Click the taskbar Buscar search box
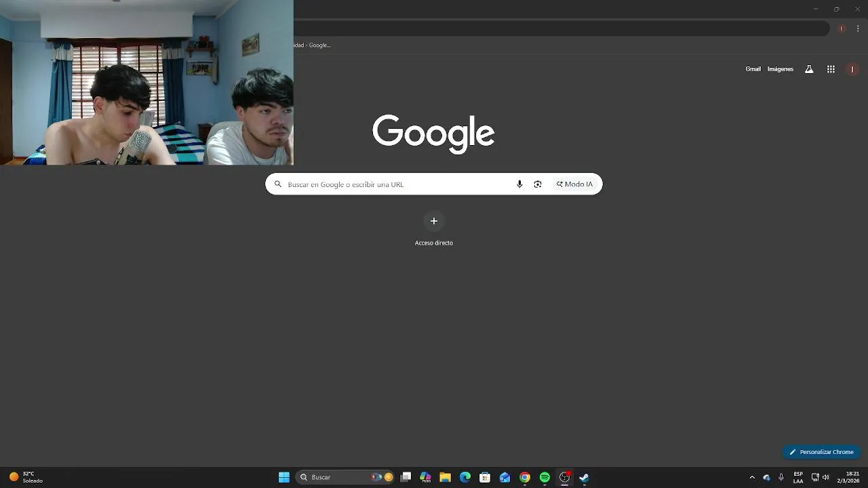This screenshot has width=868, height=488. [x=346, y=477]
